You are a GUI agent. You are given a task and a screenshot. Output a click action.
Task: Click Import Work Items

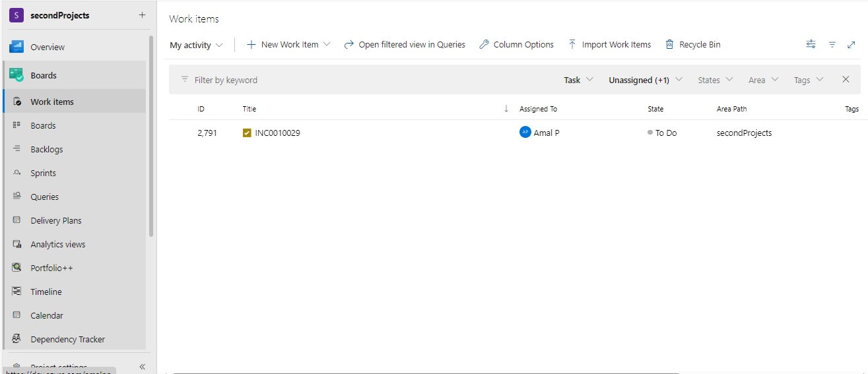click(609, 45)
